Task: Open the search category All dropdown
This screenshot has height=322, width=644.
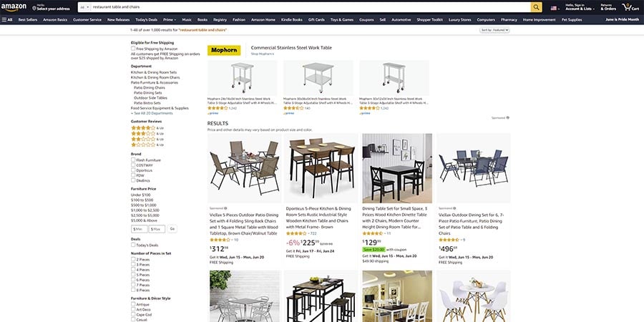Action: tap(84, 7)
